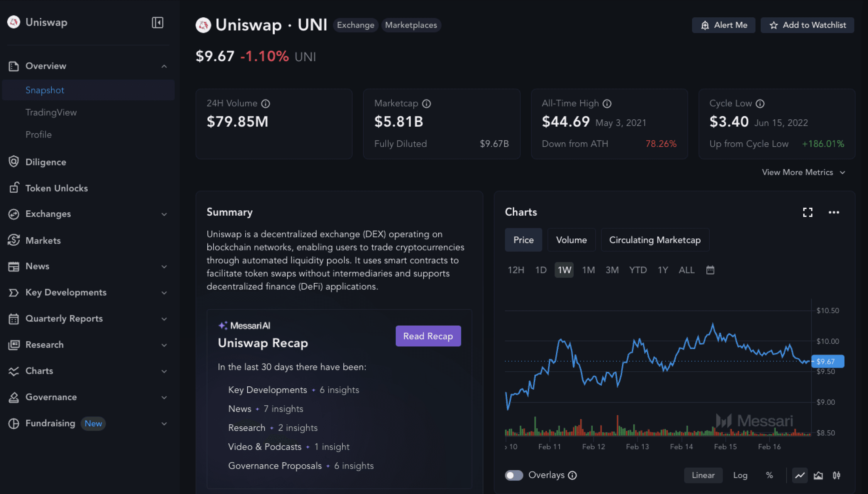Switch to the Volume chart tab
Image resolution: width=868 pixels, height=494 pixels.
pyautogui.click(x=571, y=240)
